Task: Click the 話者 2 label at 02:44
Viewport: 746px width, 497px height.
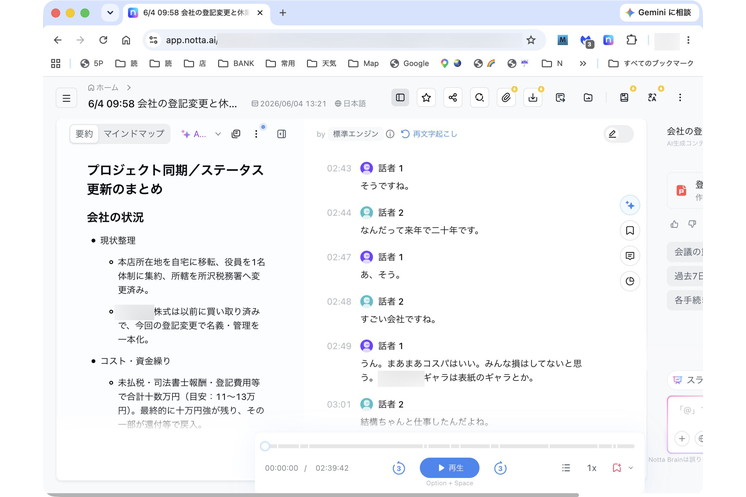Action: coord(391,213)
